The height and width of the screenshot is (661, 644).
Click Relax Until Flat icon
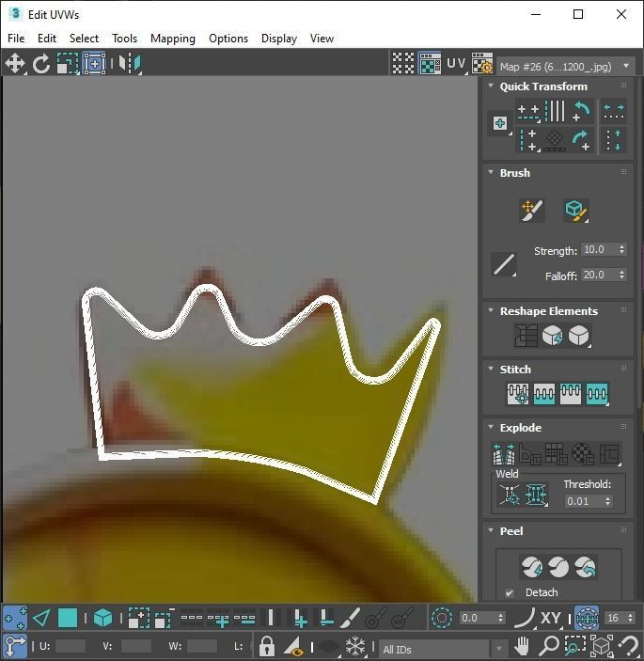553,336
